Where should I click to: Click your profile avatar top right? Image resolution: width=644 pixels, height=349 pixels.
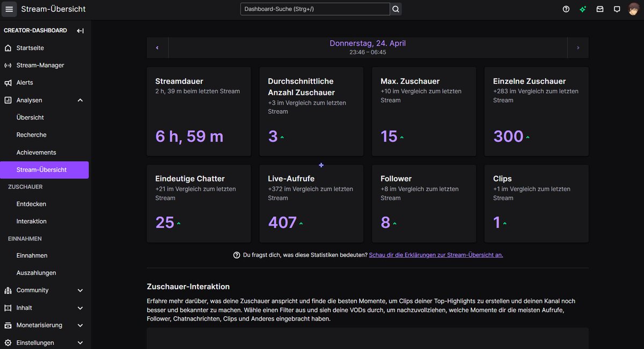634,9
